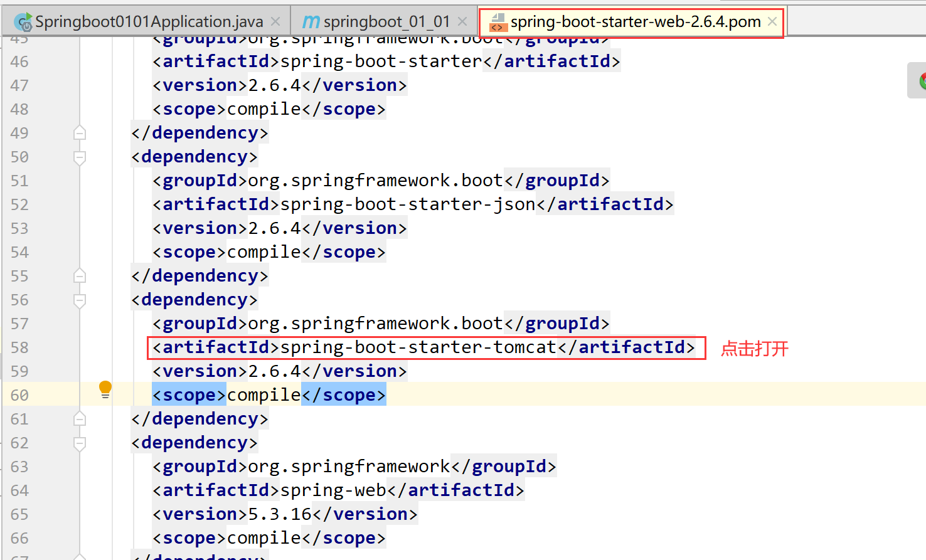The height and width of the screenshot is (560, 926).
Task: Collapse dependency block starting line 62
Action: (x=80, y=443)
